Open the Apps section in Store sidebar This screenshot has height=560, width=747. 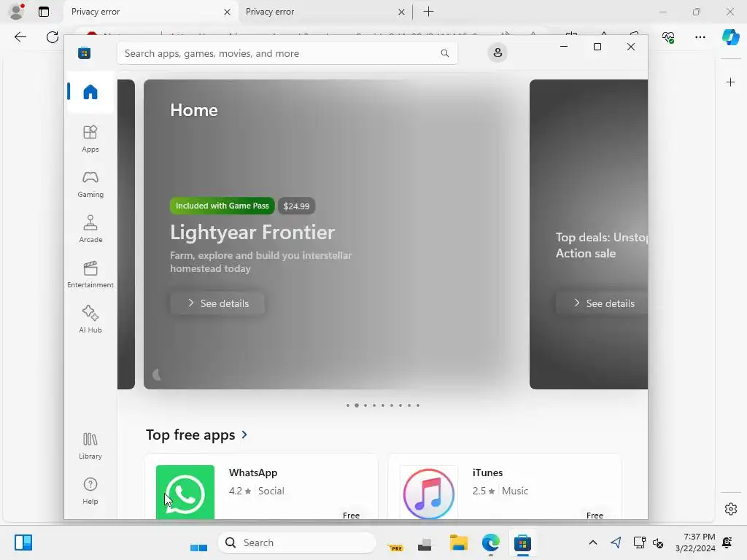tap(90, 139)
